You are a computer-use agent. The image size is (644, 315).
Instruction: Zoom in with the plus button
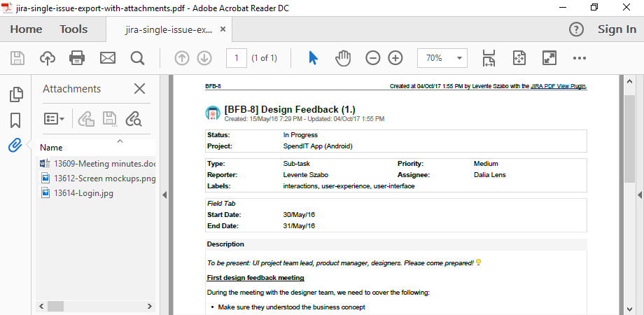coord(395,58)
